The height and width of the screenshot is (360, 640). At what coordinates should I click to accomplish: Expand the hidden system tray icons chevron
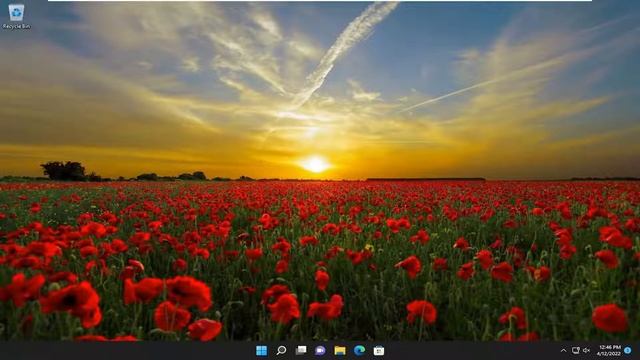point(564,351)
